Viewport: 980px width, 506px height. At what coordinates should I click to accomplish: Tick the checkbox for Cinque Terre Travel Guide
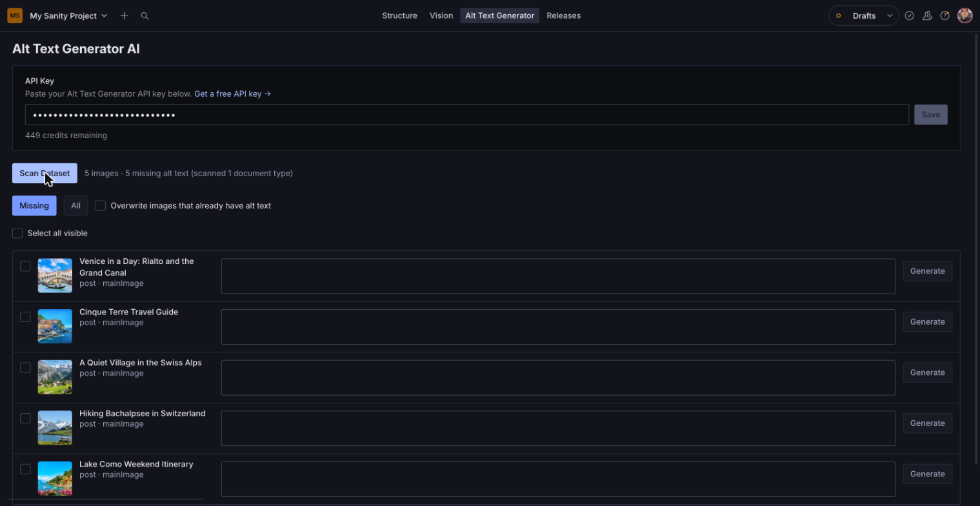click(x=25, y=317)
